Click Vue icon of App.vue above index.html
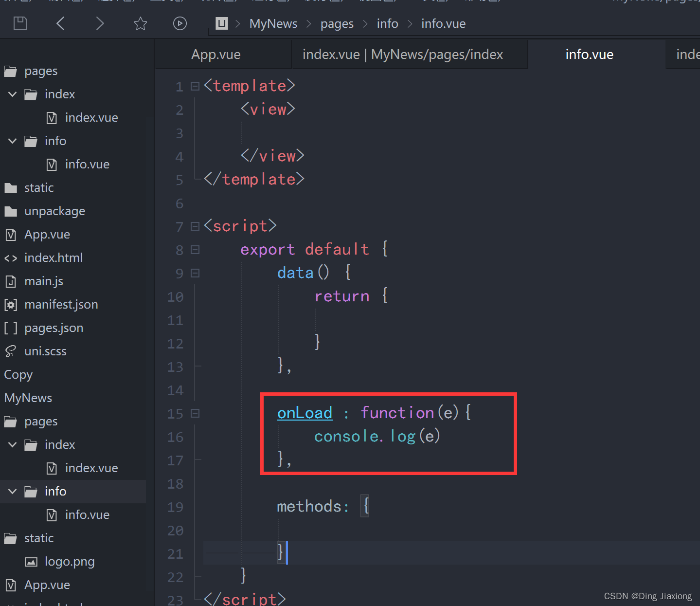Image resolution: width=700 pixels, height=606 pixels. click(11, 235)
